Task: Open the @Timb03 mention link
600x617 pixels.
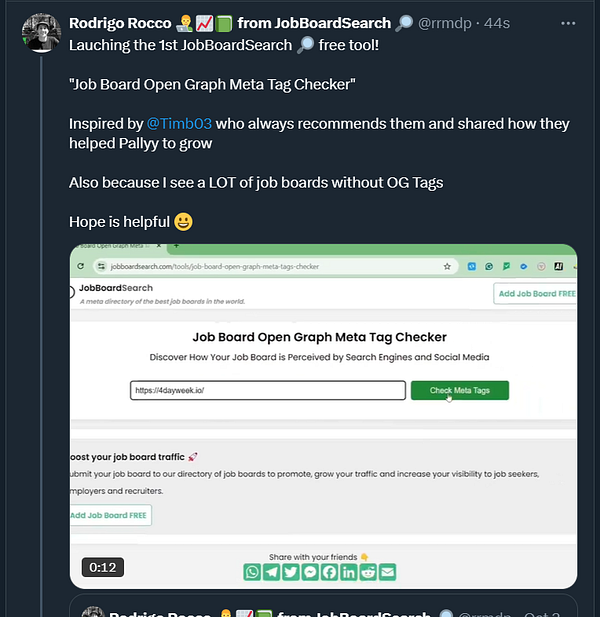Action: (x=179, y=124)
